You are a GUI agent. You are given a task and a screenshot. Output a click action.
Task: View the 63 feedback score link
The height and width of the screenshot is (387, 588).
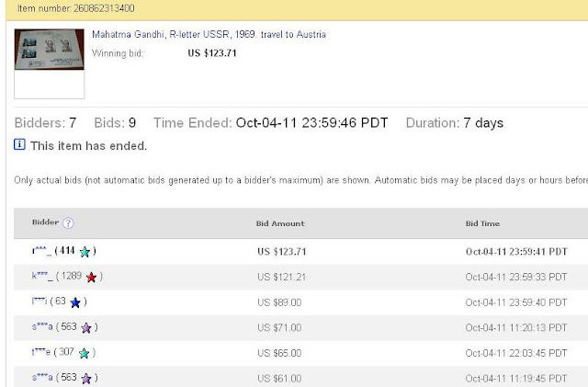click(x=62, y=301)
